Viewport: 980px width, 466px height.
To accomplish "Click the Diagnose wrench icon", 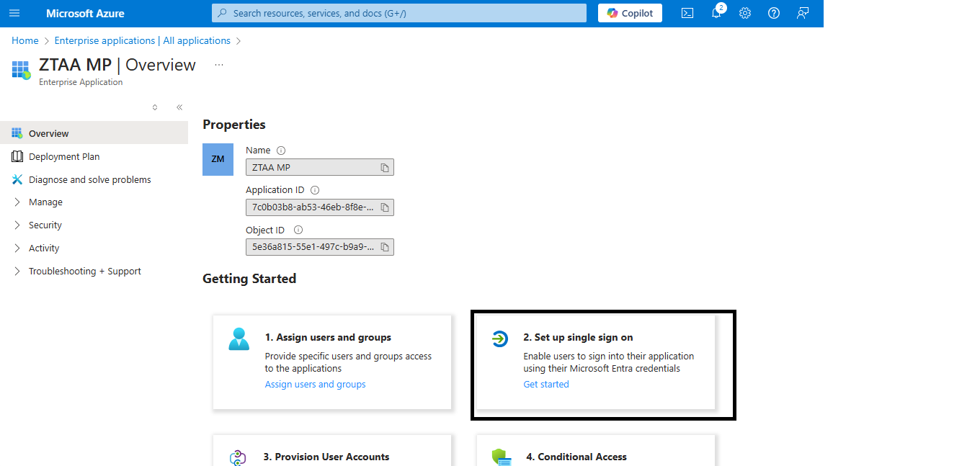I will point(17,179).
